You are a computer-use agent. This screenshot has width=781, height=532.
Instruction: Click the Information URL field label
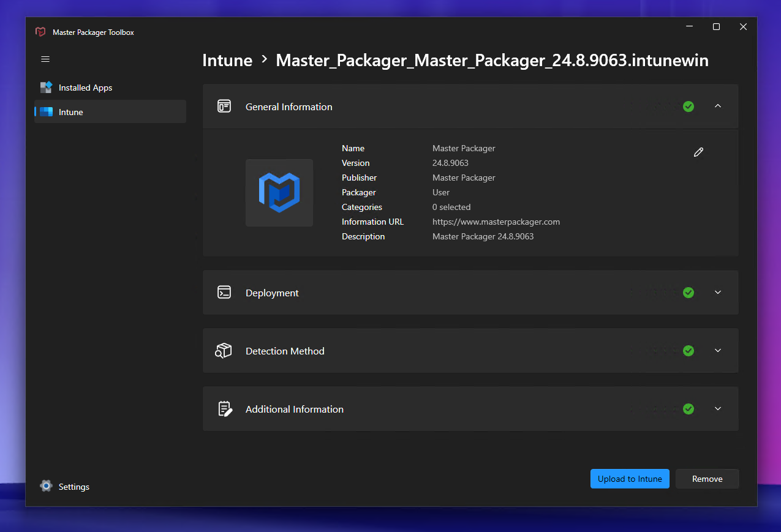pos(372,222)
